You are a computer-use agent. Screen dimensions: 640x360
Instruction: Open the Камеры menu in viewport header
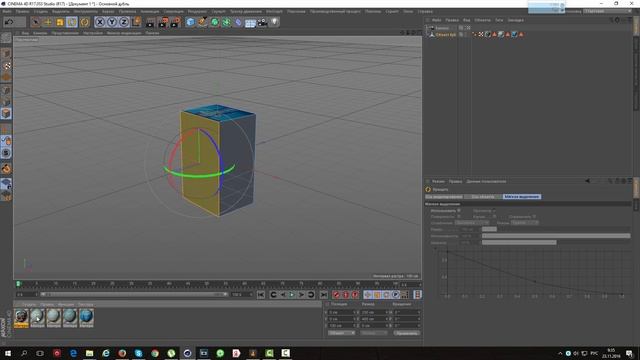(40, 33)
